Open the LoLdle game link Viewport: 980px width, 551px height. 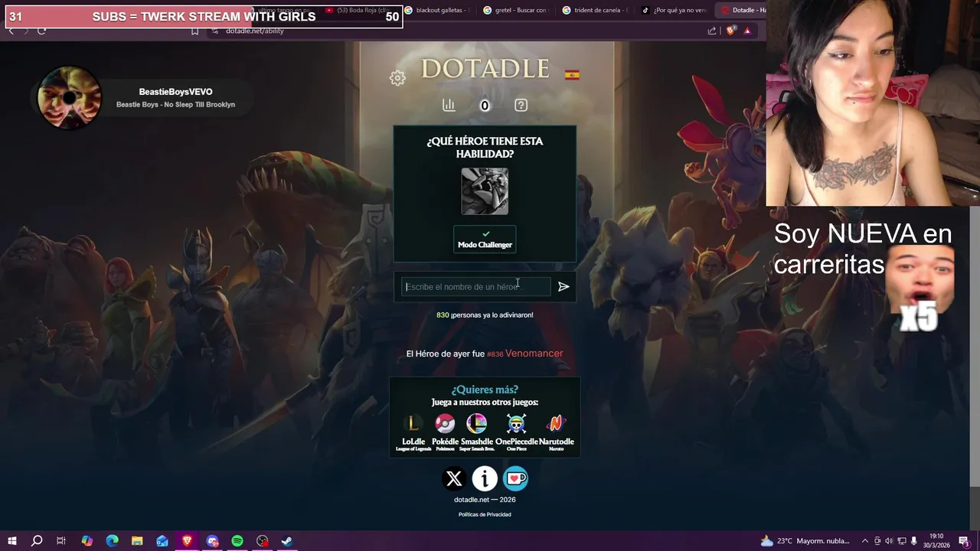coord(413,432)
